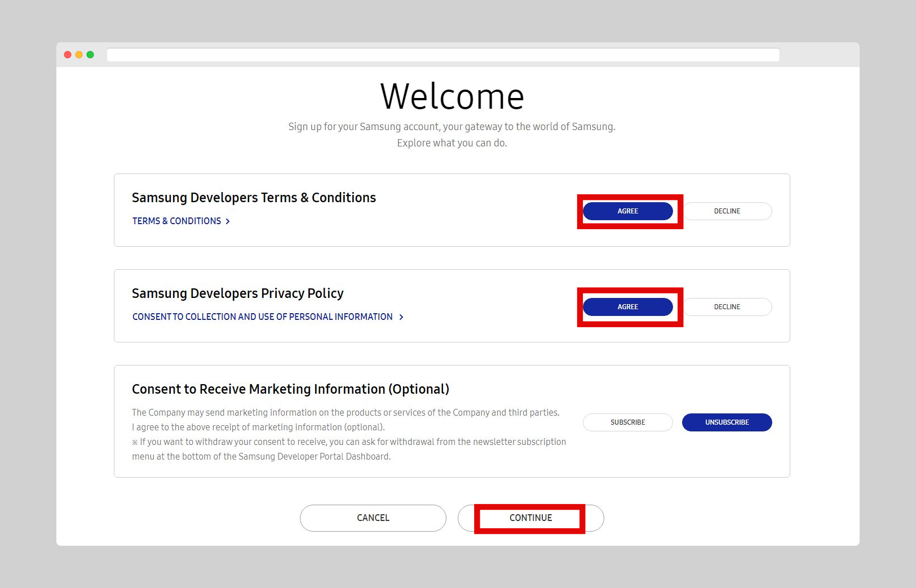
Task: Click the Welcome heading
Action: (452, 96)
